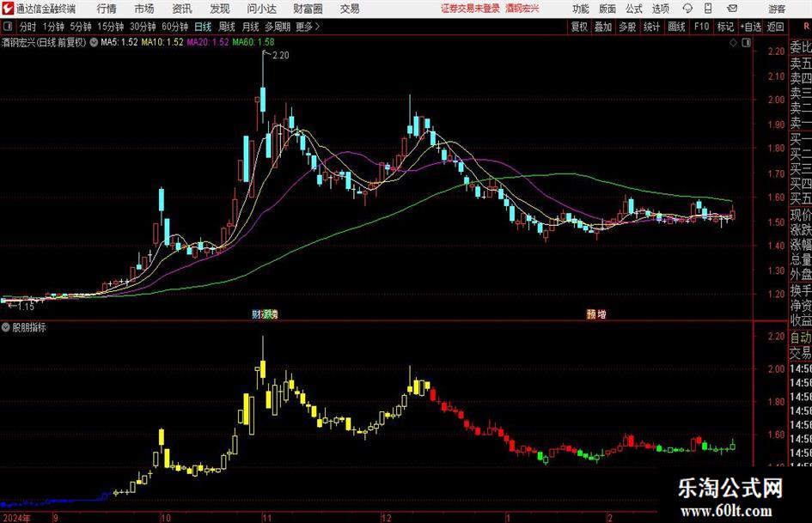Image resolution: width=812 pixels, height=523 pixels.
Task: Click the 通达信 red logo icon
Action: click(7, 9)
